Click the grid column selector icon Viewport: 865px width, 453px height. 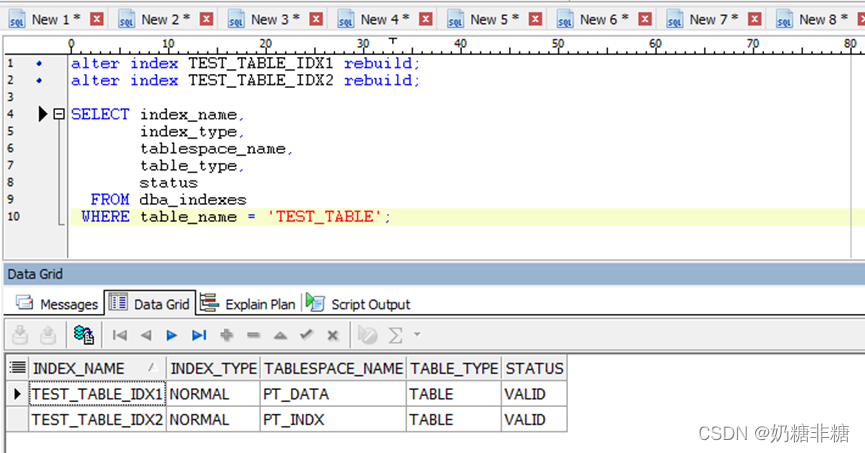click(18, 367)
